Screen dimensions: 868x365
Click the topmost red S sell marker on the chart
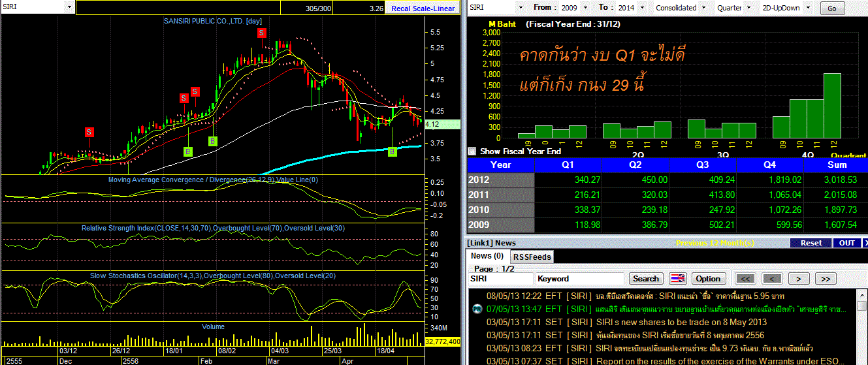[x=261, y=33]
